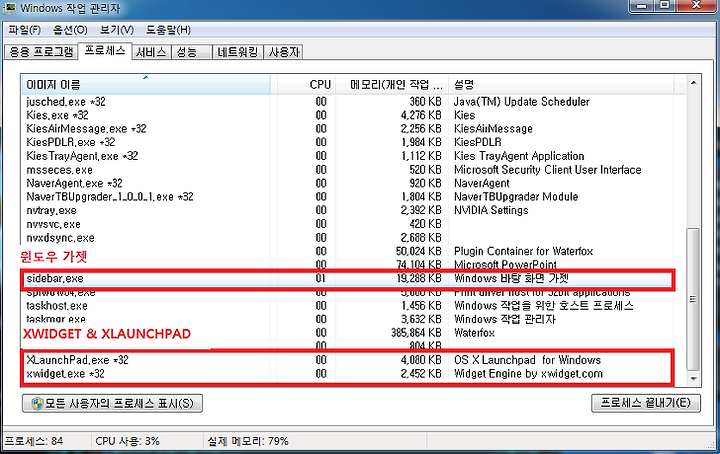
Task: Click the scrollbar down arrow
Action: (x=693, y=379)
